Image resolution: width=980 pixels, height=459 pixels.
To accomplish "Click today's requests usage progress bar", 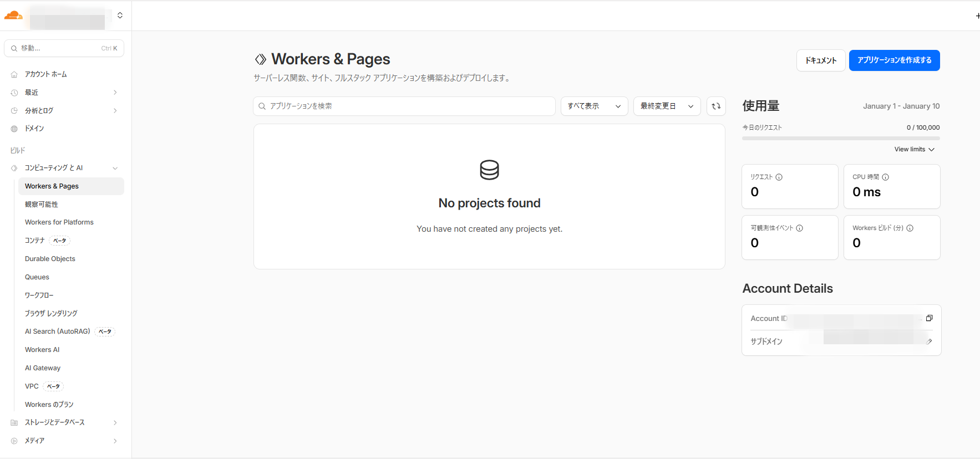I will [x=840, y=138].
